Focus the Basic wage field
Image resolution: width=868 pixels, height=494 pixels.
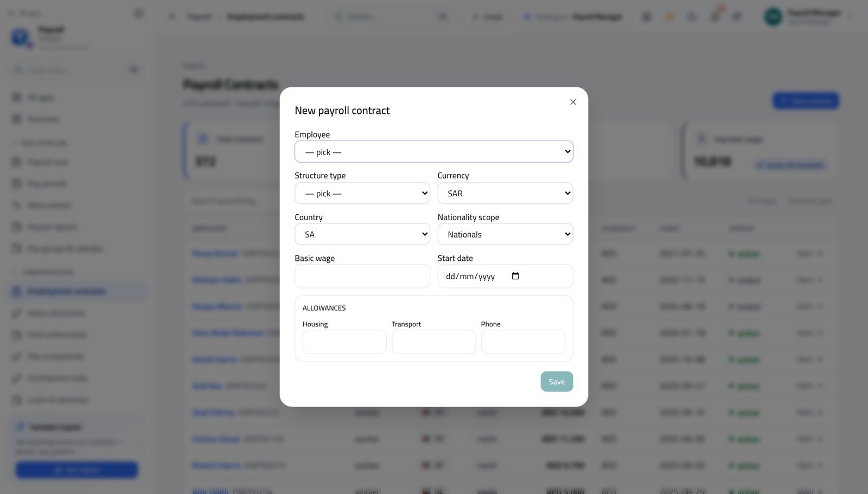[x=362, y=276]
